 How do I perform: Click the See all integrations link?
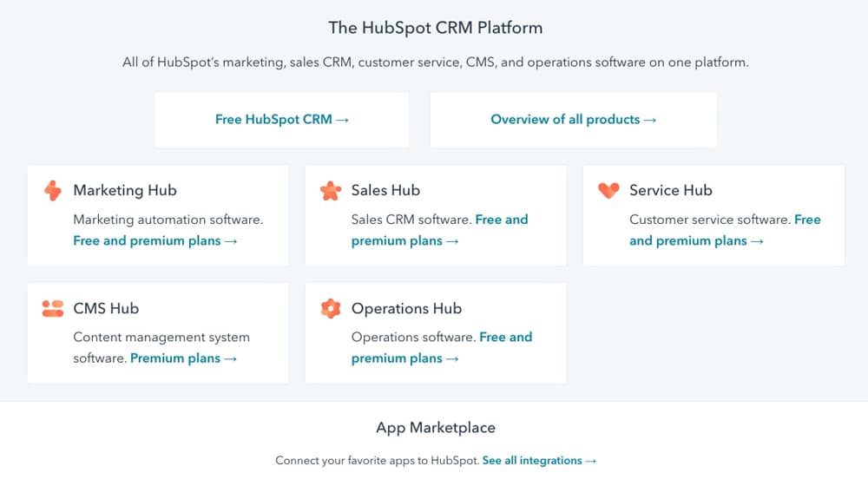click(539, 461)
